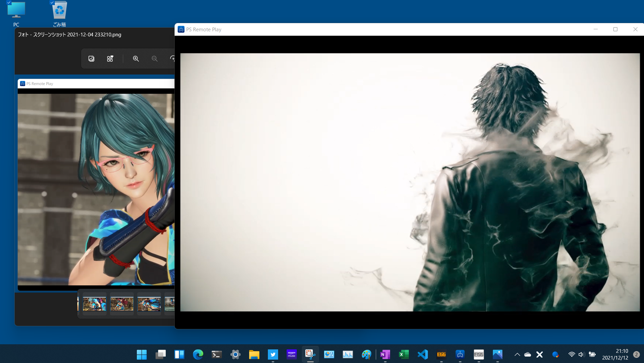Select second filmstrip thumbnail in Photos

[122, 304]
